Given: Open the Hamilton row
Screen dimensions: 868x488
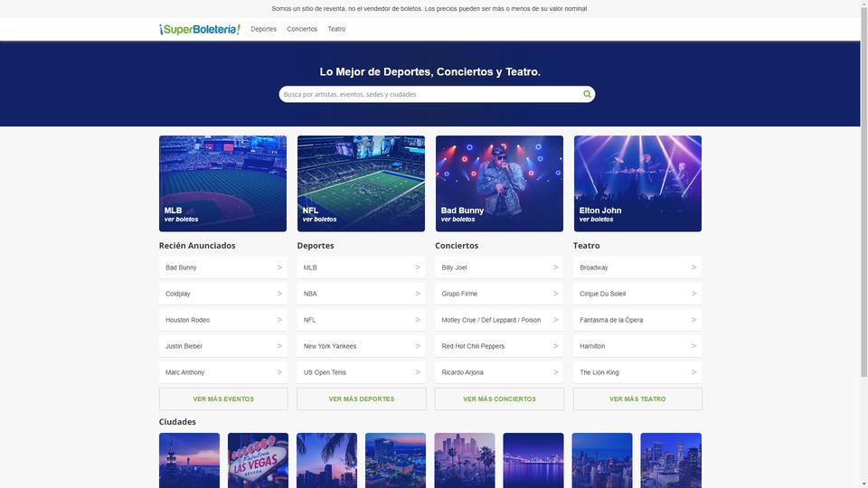Looking at the screenshot, I should click(637, 346).
